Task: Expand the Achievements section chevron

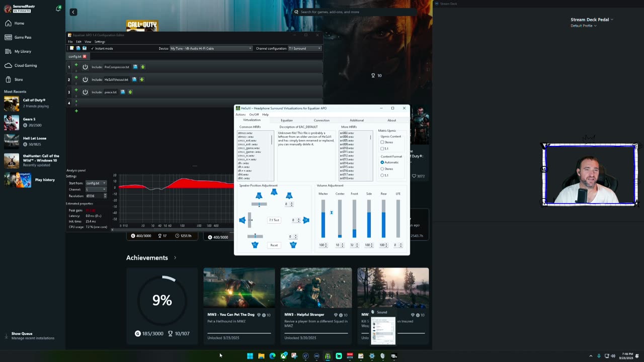Action: click(175, 258)
